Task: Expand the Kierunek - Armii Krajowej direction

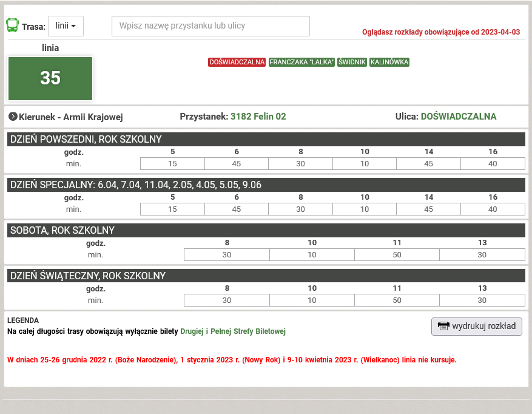Action: [71, 117]
